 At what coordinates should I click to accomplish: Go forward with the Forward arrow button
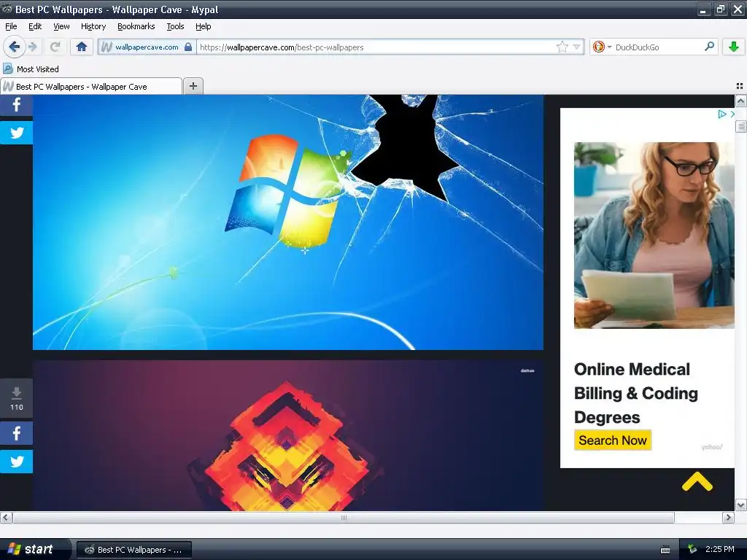point(33,47)
